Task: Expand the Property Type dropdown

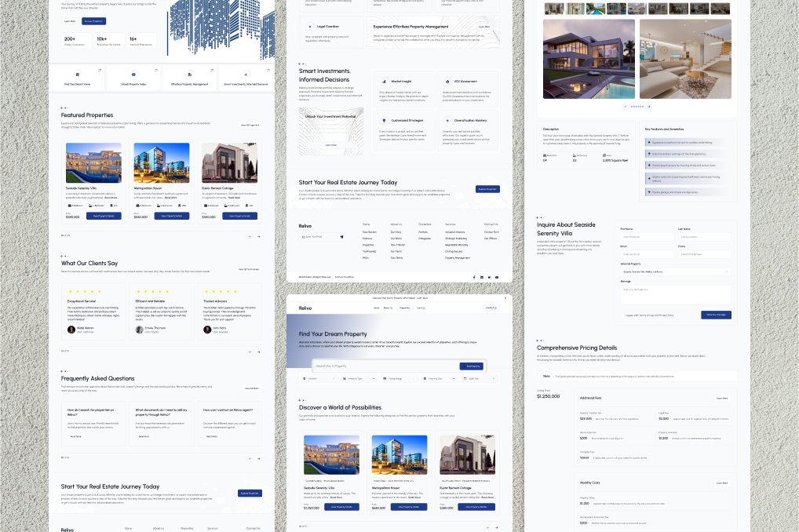Action: [x=358, y=378]
